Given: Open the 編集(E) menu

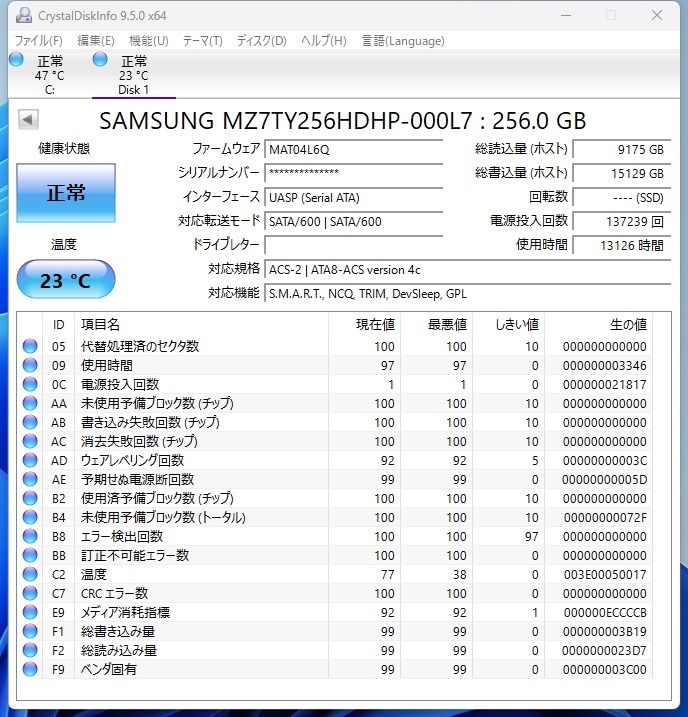Looking at the screenshot, I should 96,41.
